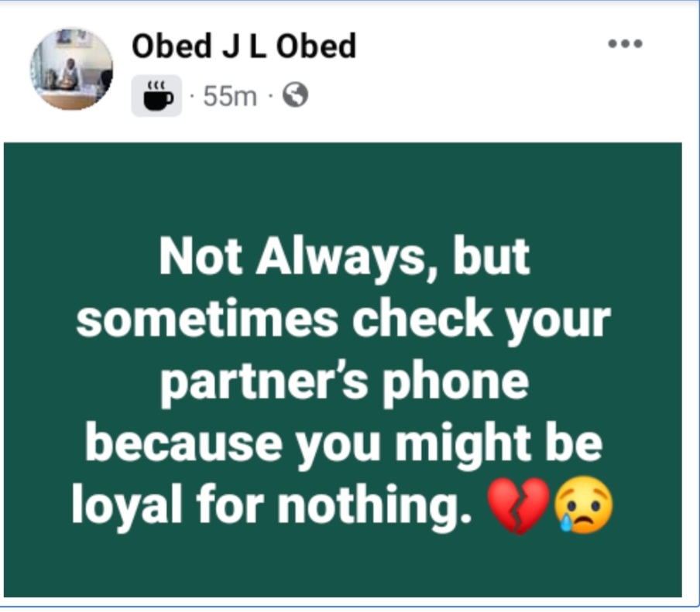Click the crying face emoji

click(584, 504)
